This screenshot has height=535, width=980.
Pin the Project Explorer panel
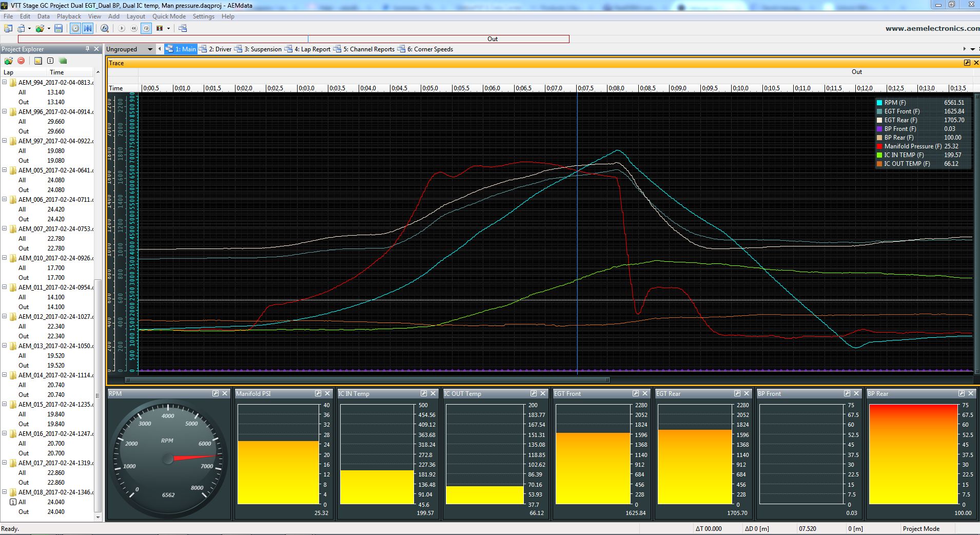[x=87, y=49]
